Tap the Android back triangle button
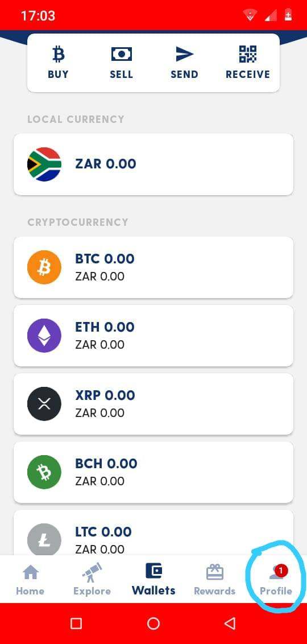This screenshot has height=644, width=307. [230, 624]
